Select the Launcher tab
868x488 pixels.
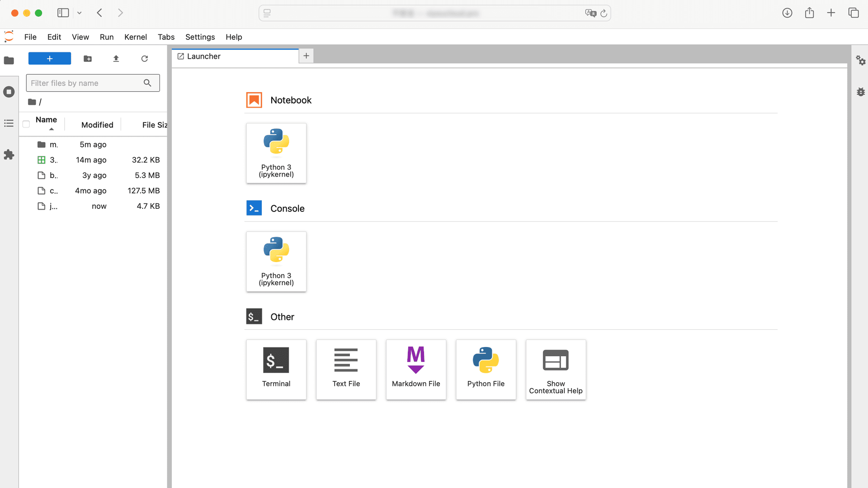pyautogui.click(x=204, y=56)
